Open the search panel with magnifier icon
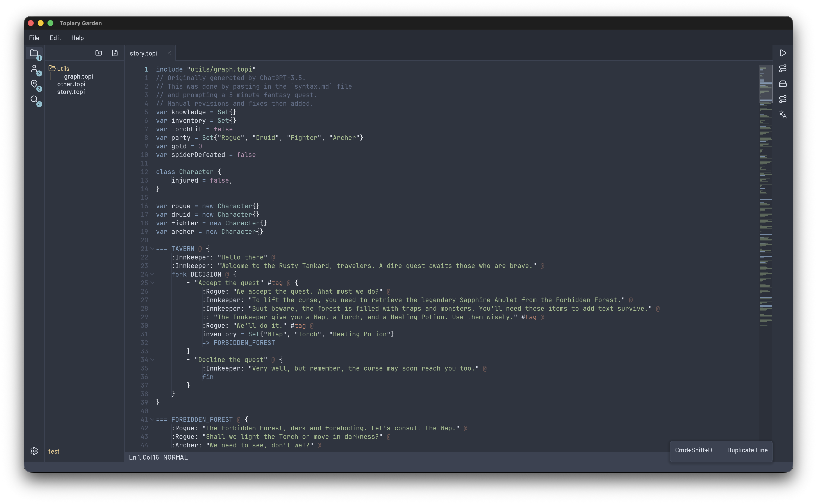The width and height of the screenshot is (817, 504). tap(34, 99)
